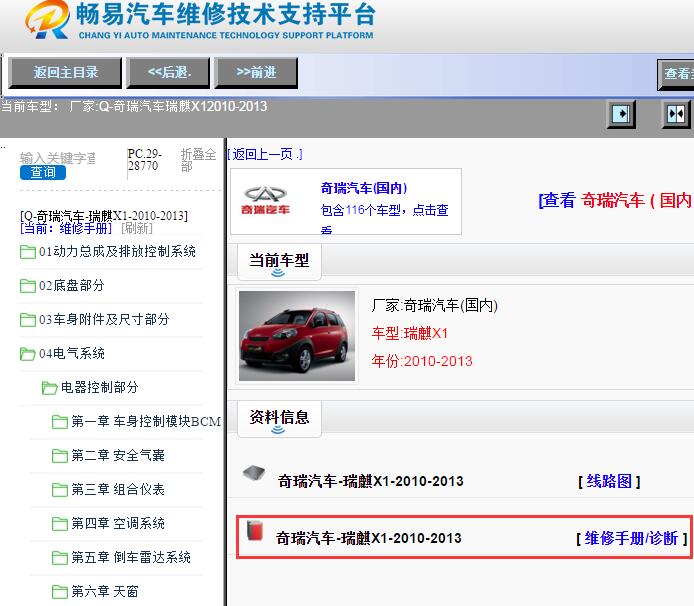Click 奇瑞汽车-瑞麒X1-2010-2013 text in 维修手册 row
694x606 pixels.
pos(369,538)
